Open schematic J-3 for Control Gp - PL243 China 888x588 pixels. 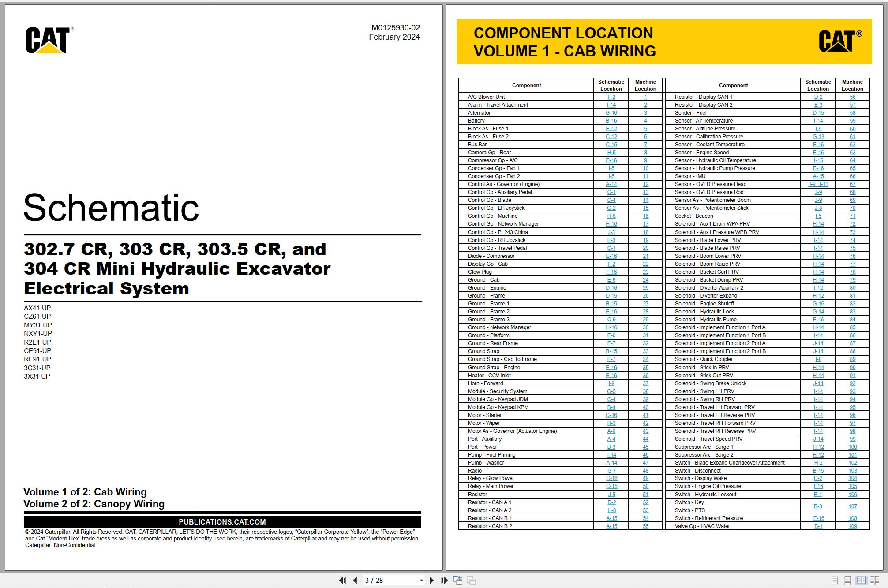tap(611, 232)
